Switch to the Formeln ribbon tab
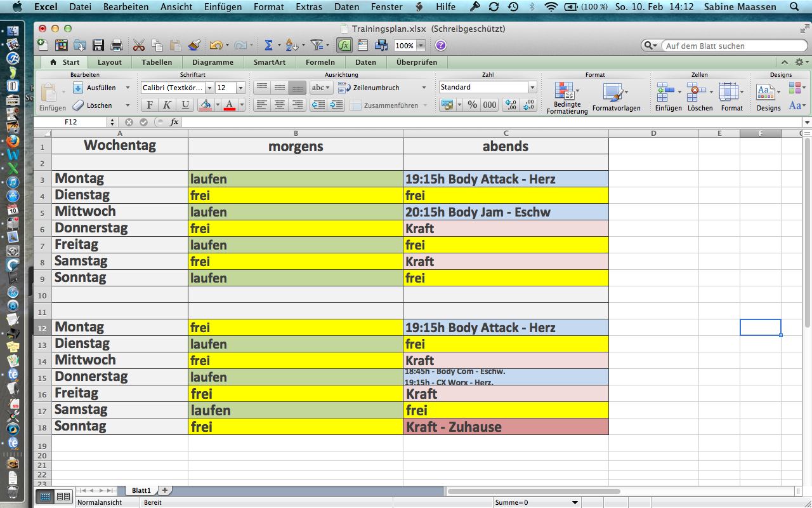The width and height of the screenshot is (812, 508). coord(320,62)
